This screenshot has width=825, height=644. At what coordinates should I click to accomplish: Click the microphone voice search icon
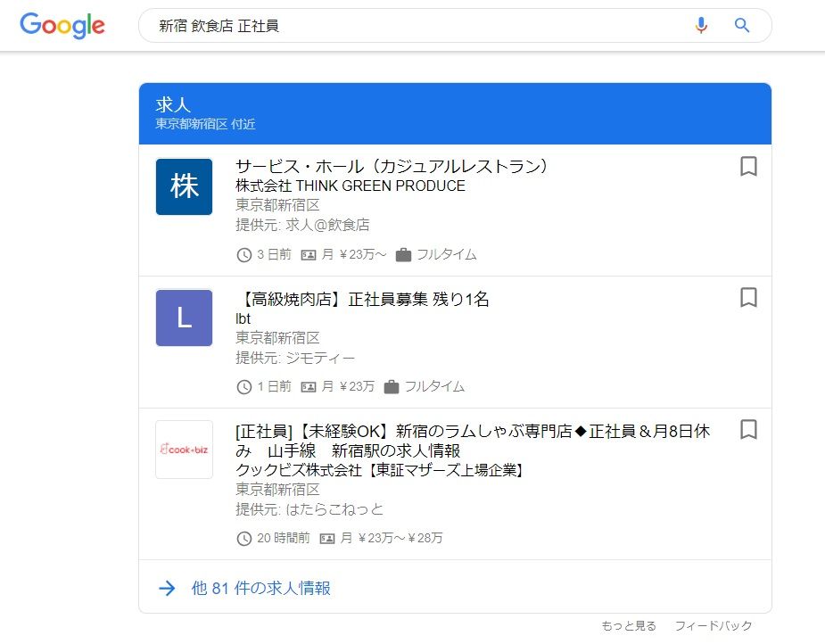pyautogui.click(x=701, y=26)
